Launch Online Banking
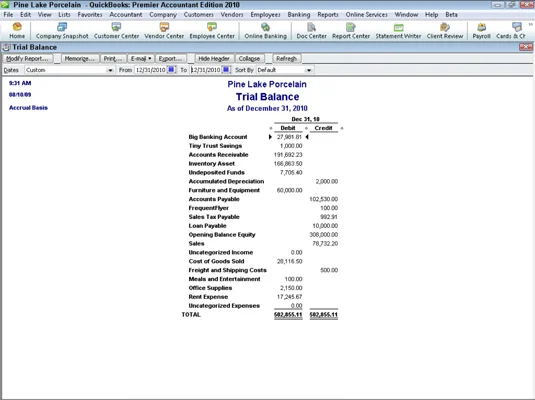535x400 pixels. coord(265,30)
